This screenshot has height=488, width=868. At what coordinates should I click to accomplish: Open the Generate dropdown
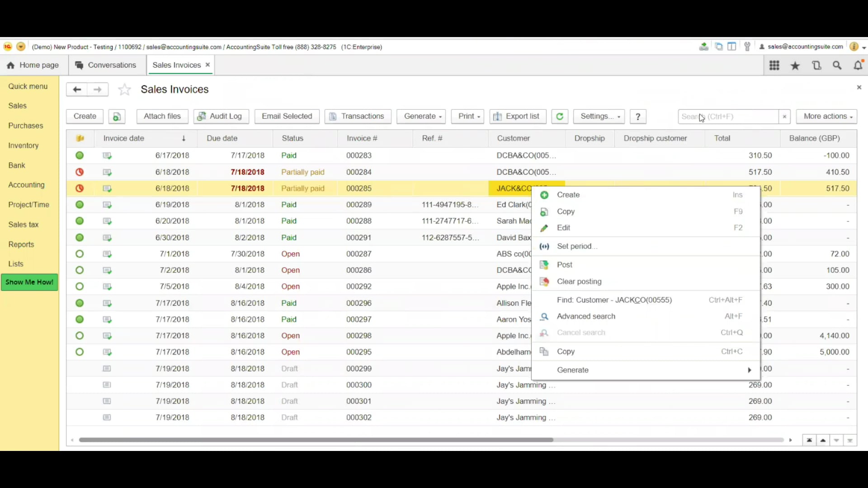(421, 116)
